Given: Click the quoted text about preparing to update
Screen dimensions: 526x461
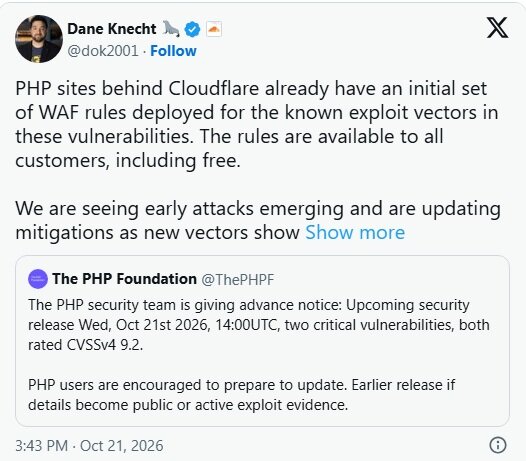Looking at the screenshot, I should tap(242, 395).
